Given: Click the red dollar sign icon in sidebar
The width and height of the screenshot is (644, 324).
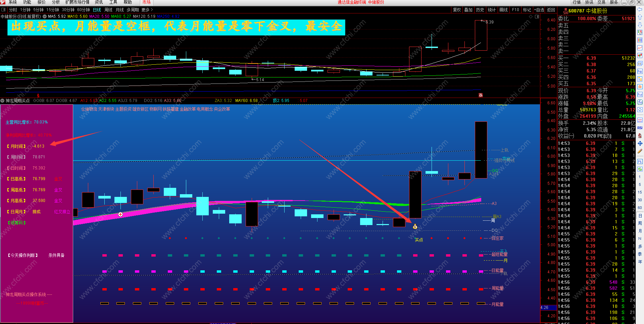Looking at the screenshot, I should coord(640,136).
